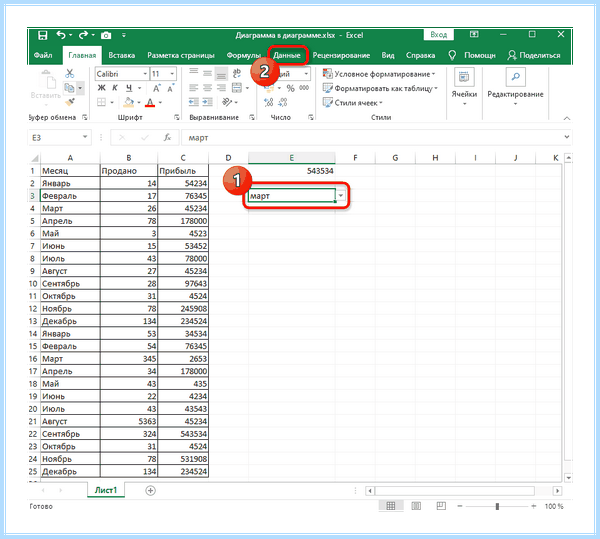Apply cell borders with the borders icon
600x539 pixels.
tap(101, 102)
